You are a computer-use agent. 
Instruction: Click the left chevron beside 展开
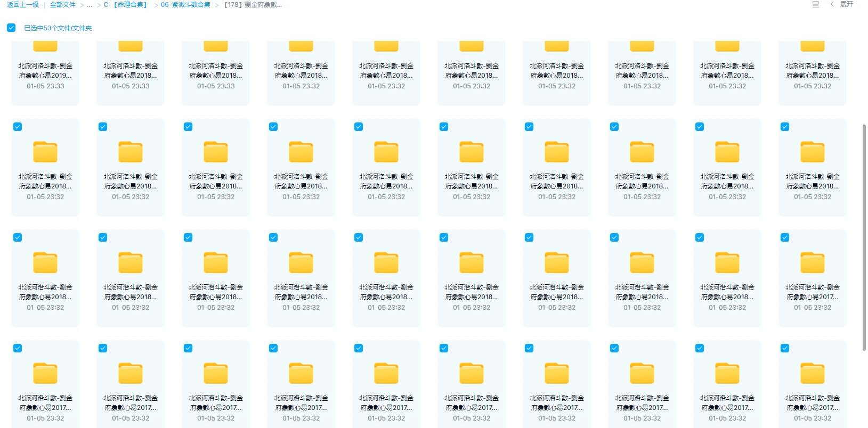tap(832, 4)
